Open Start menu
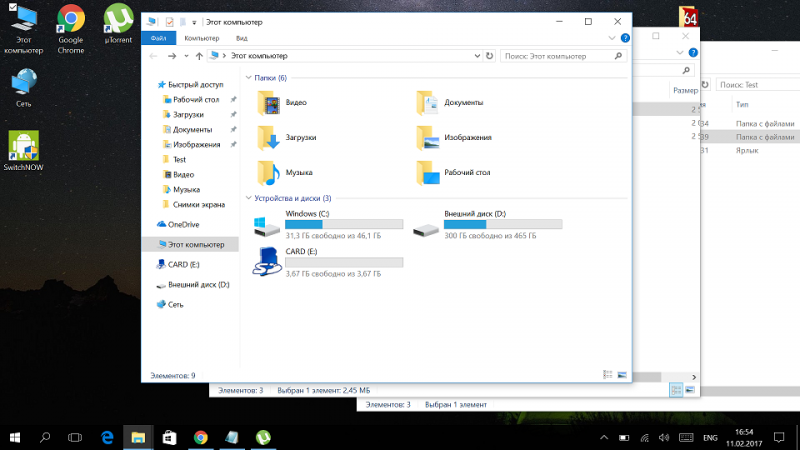This screenshot has width=800, height=450. pos(15,437)
